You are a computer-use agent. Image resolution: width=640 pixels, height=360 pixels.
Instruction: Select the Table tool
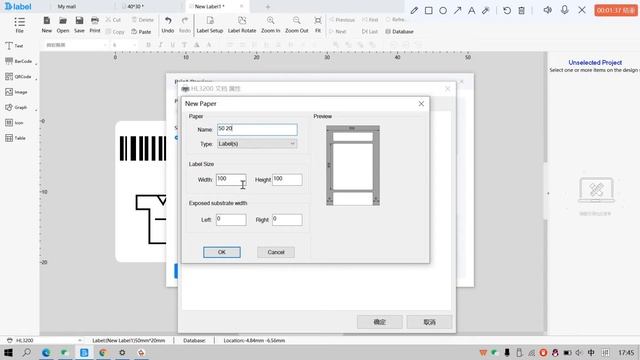[15, 138]
